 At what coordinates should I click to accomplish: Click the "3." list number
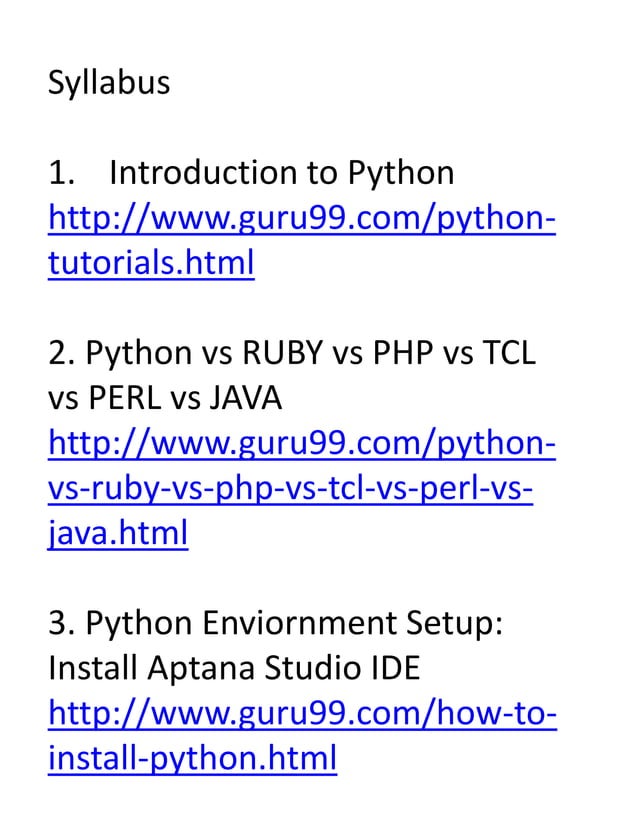62,623
